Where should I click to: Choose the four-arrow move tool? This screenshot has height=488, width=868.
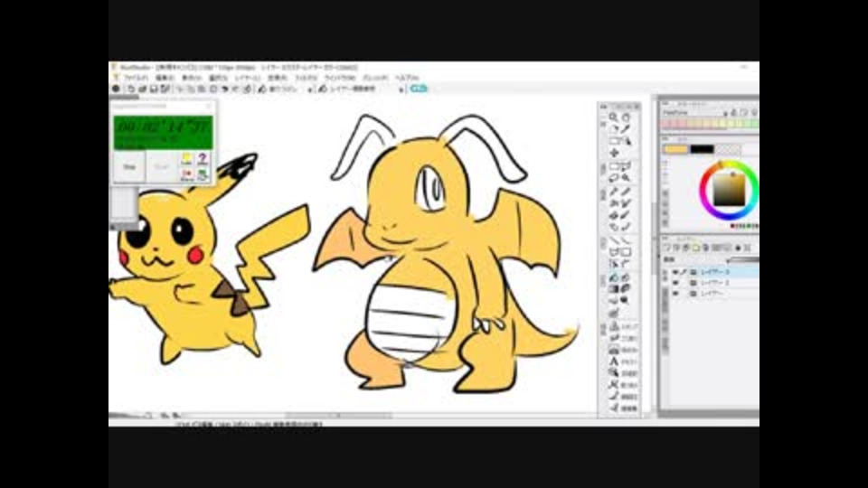click(x=614, y=153)
